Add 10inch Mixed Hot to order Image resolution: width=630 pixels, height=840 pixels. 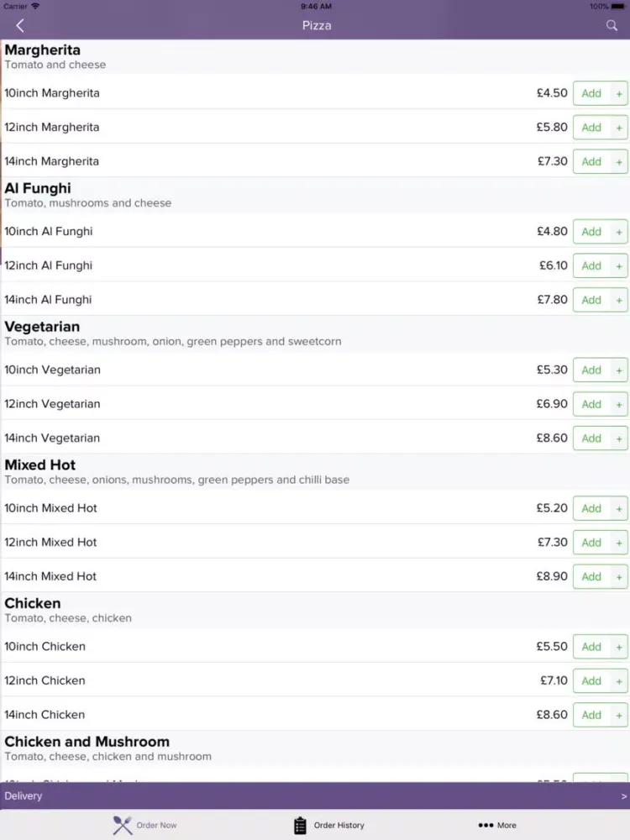591,508
